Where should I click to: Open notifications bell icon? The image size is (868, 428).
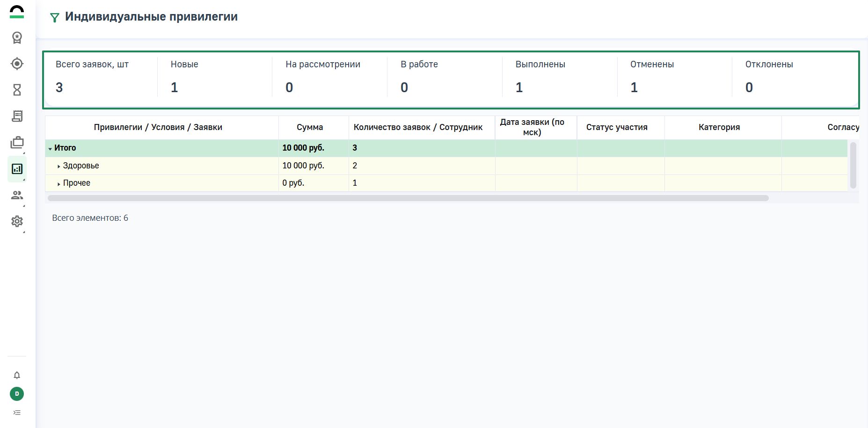[17, 375]
